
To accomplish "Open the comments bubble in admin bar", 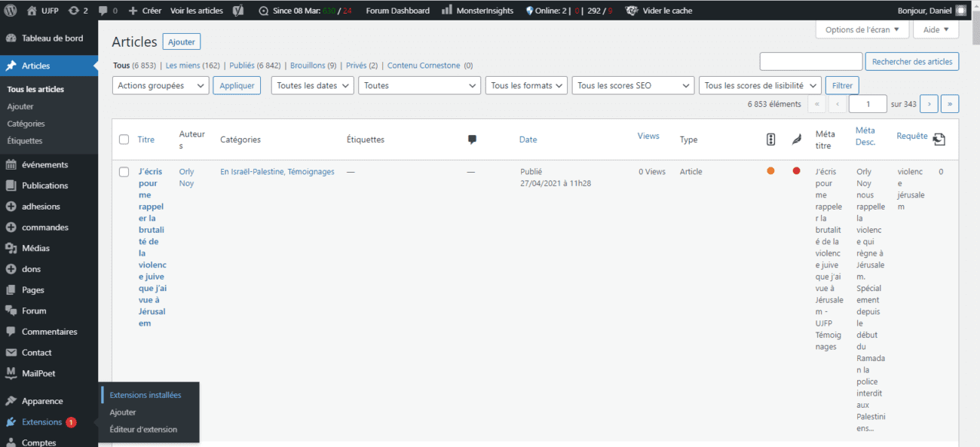I will click(103, 11).
